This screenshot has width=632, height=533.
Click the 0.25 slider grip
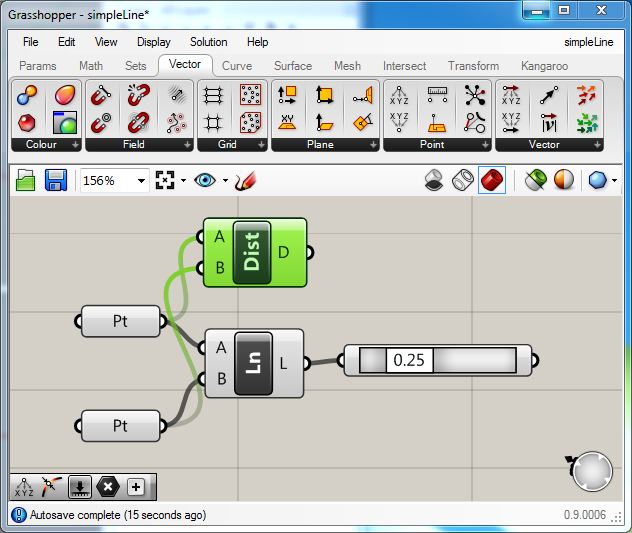tap(409, 360)
